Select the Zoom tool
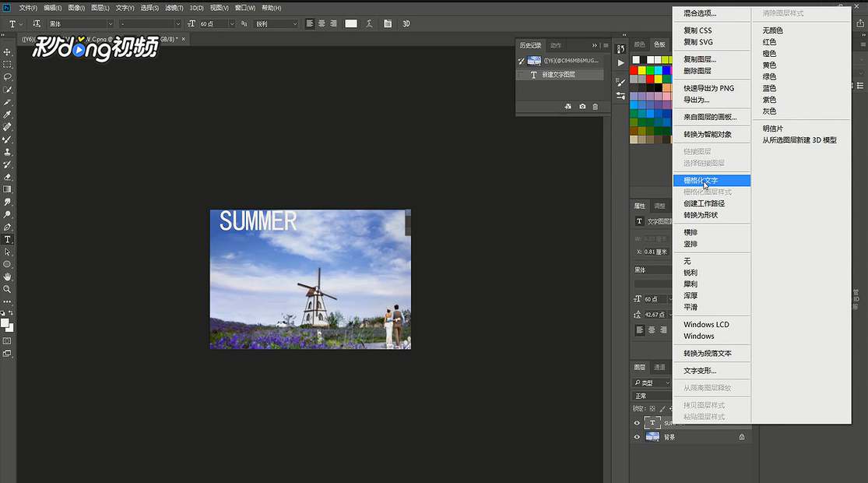This screenshot has height=483, width=868. click(x=7, y=289)
